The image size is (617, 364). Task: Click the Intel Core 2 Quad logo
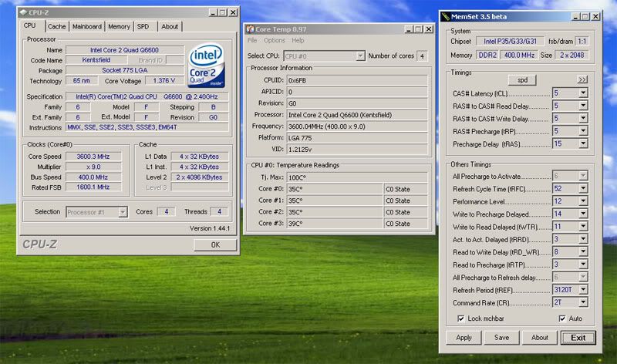pos(206,66)
